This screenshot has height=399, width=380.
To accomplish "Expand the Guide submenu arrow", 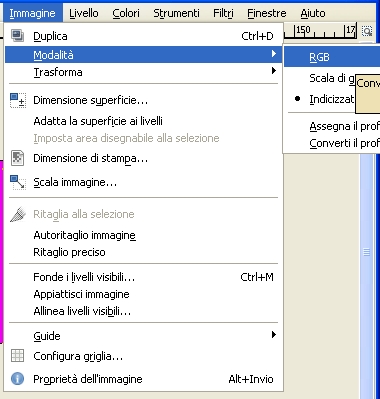I will (x=274, y=334).
